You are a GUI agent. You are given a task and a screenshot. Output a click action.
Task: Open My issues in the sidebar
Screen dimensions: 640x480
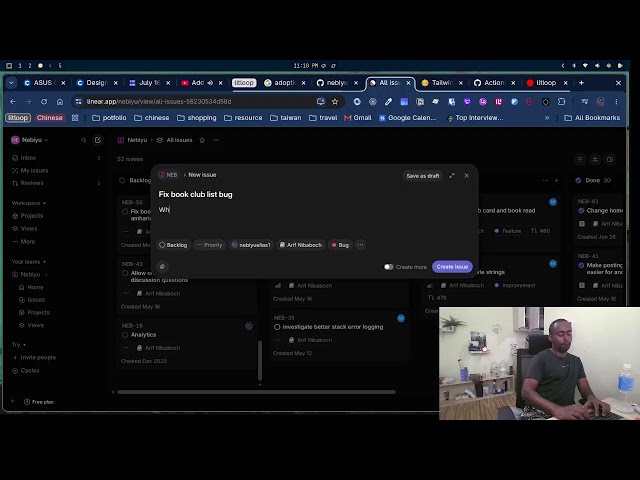[x=34, y=171]
